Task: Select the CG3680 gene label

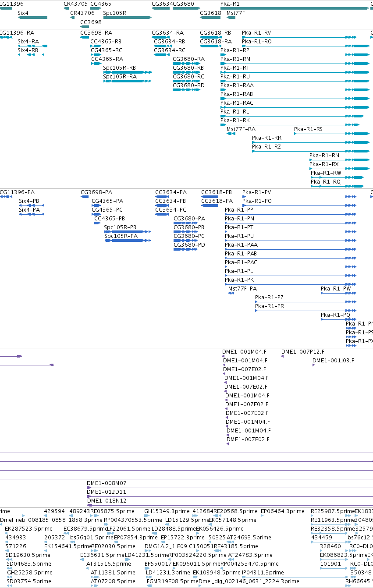Action: 183,4
